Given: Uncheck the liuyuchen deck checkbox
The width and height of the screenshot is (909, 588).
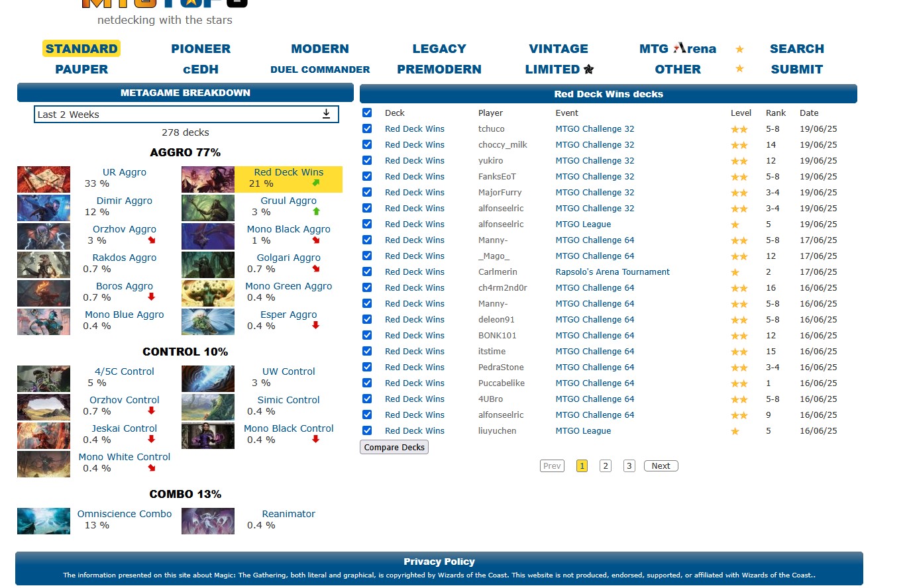Looking at the screenshot, I should click(367, 430).
